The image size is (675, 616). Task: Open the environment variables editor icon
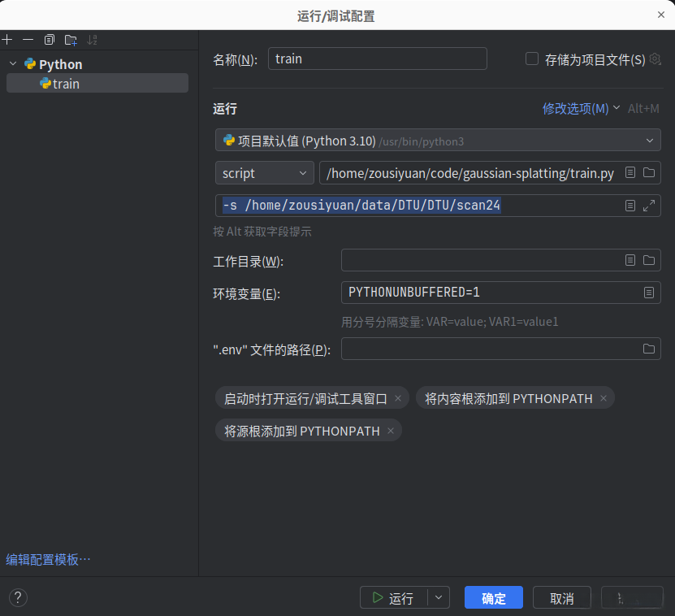click(649, 293)
